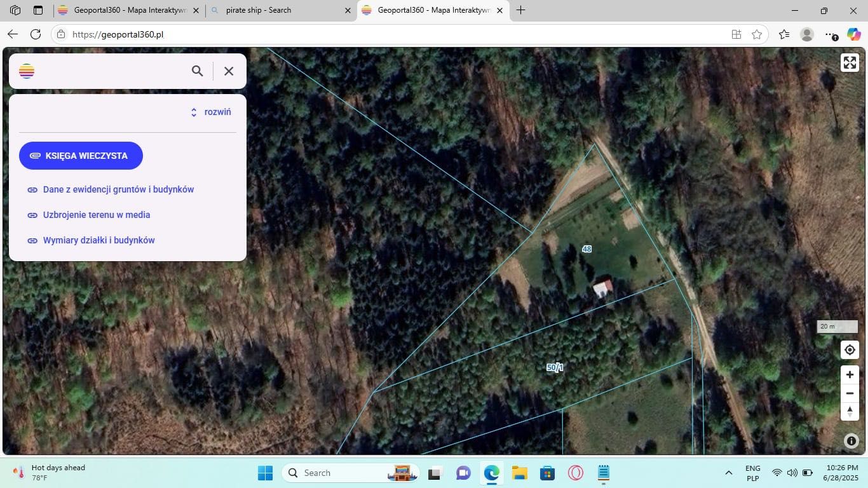The image size is (868, 488).
Task: Zoom in the map with plus button
Action: [850, 374]
